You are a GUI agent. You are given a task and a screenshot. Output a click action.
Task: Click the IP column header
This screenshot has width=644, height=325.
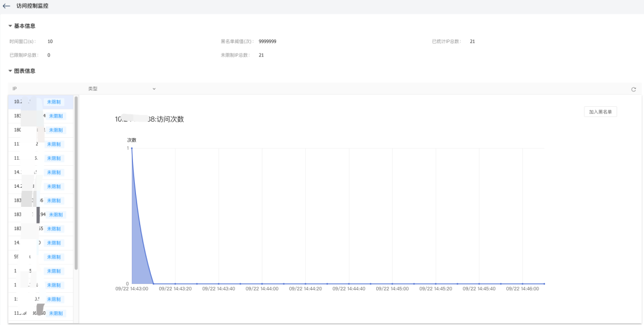[15, 89]
